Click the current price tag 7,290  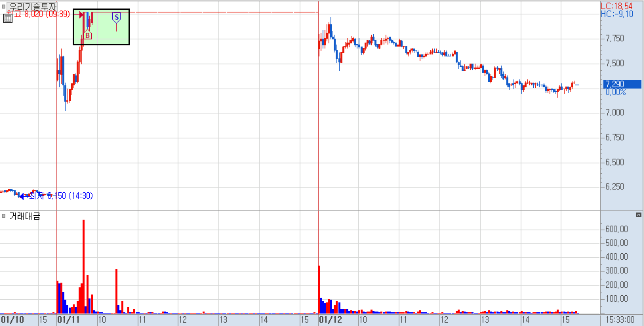[x=622, y=84]
